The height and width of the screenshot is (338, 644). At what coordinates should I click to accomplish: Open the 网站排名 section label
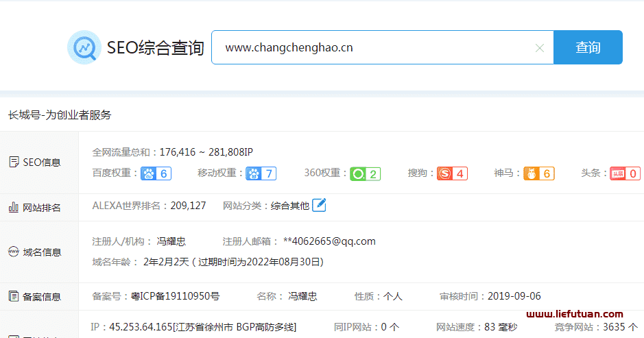tap(41, 208)
